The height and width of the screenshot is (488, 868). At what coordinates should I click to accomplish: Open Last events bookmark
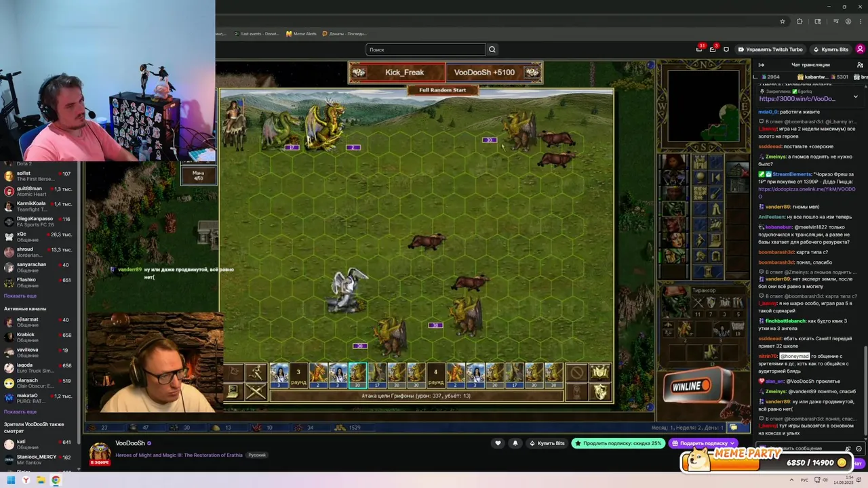256,34
